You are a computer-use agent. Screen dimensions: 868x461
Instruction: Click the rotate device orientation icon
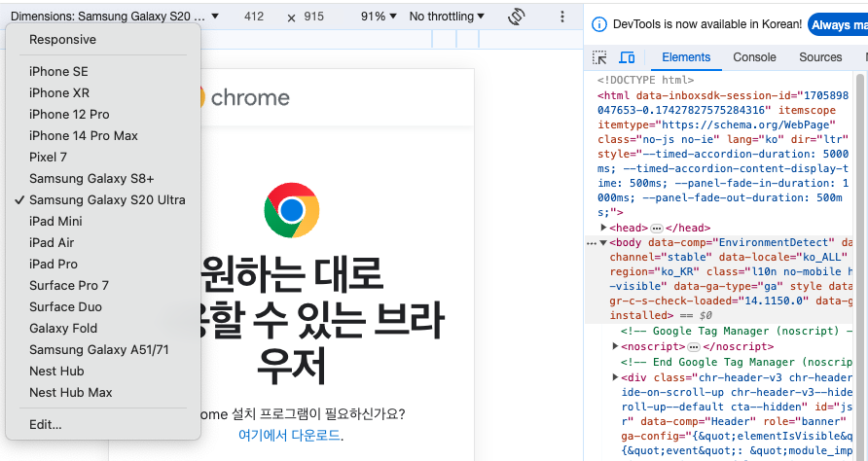(x=517, y=17)
